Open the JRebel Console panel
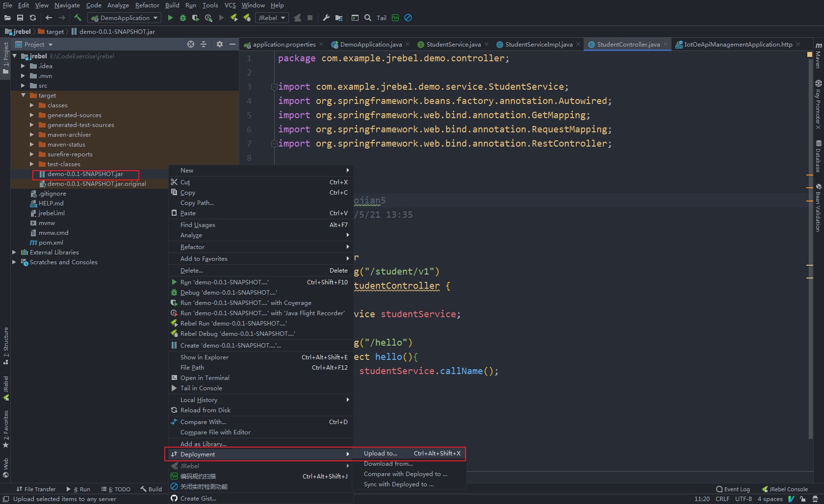 (x=784, y=489)
